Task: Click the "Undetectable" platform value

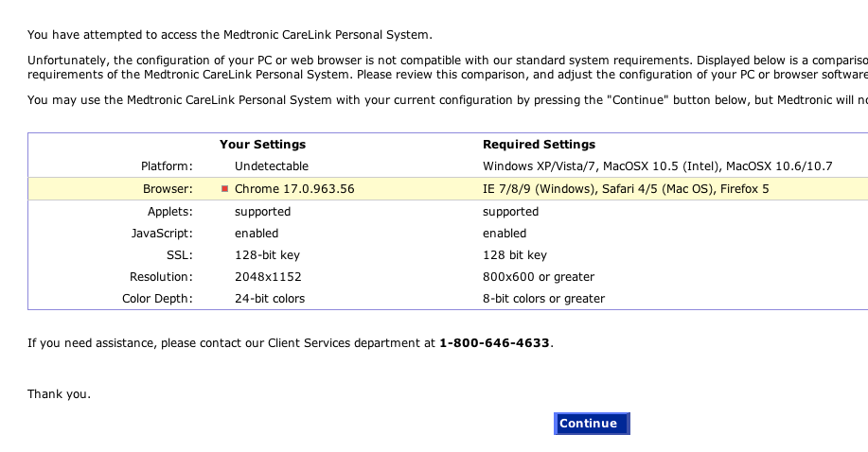Action: pos(272,166)
